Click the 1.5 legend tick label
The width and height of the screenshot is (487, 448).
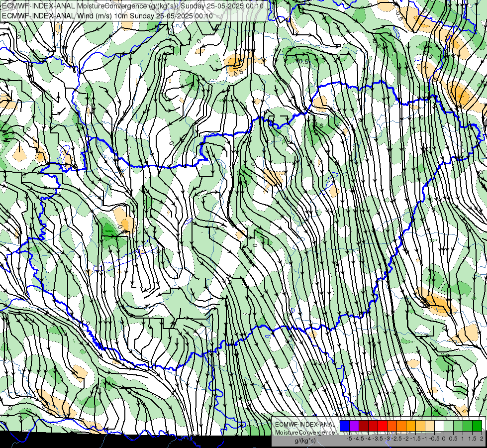pos(473,439)
